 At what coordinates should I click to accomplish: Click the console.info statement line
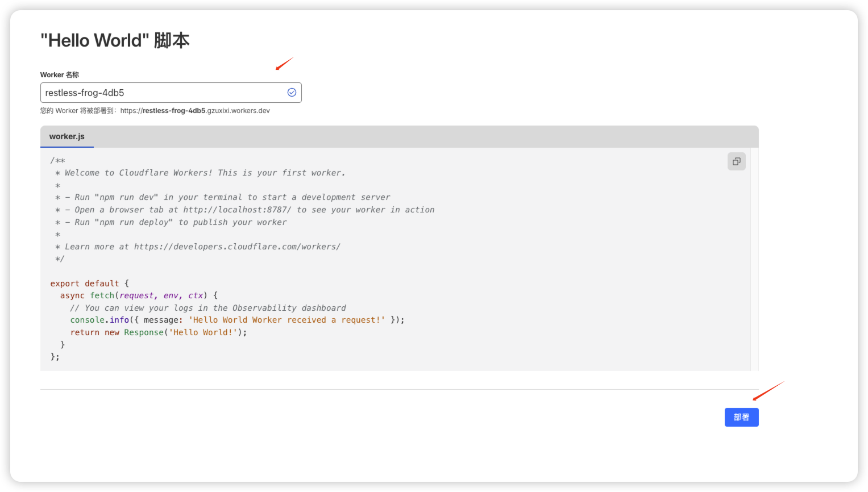click(x=237, y=320)
